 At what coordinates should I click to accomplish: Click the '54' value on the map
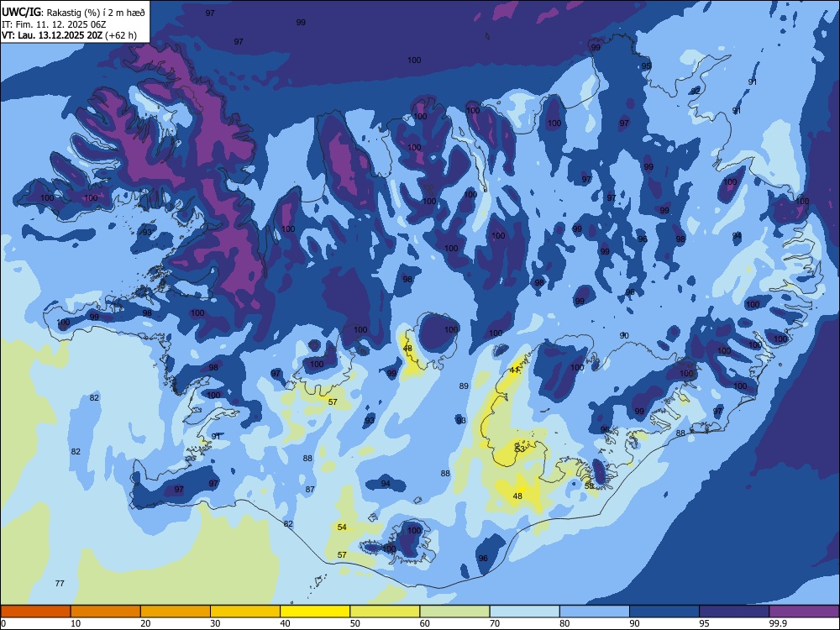point(343,528)
